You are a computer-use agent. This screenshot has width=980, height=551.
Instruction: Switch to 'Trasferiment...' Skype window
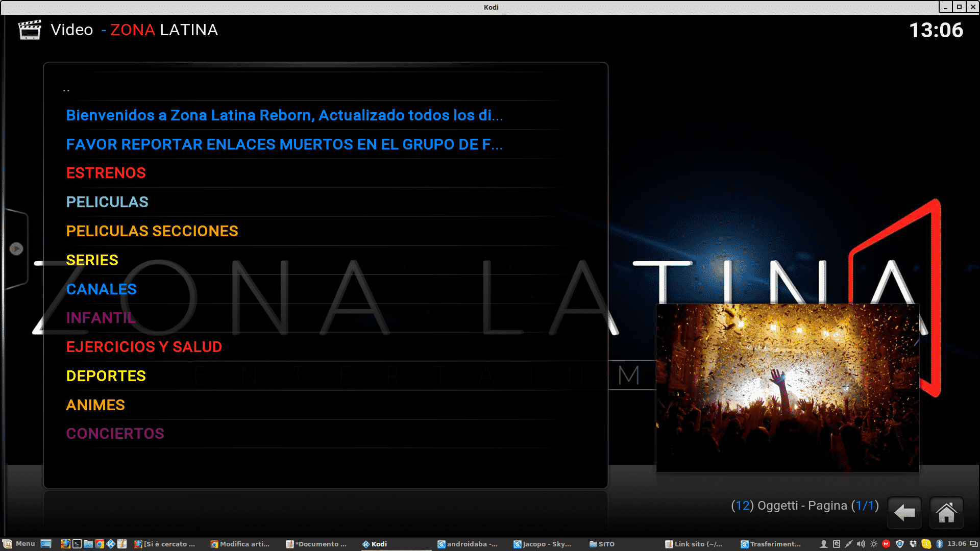pos(772,544)
